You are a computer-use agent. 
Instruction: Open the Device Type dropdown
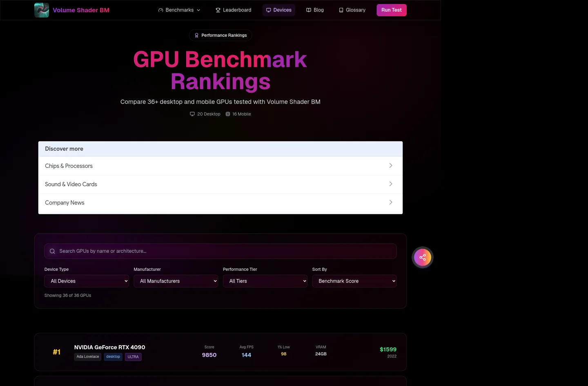click(87, 281)
